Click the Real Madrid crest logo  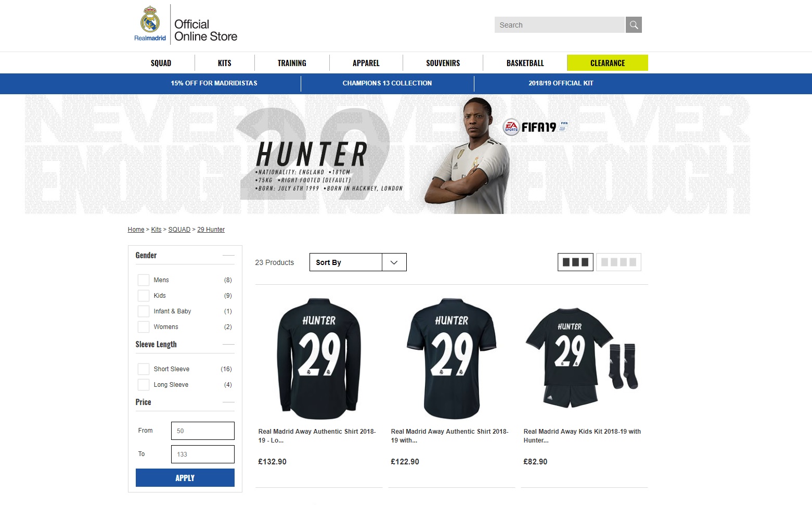pyautogui.click(x=150, y=23)
